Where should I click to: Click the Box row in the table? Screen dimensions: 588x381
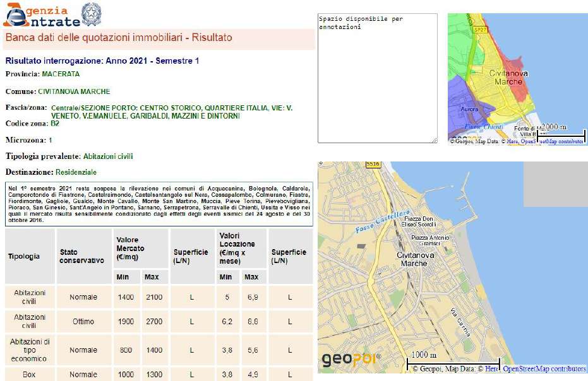coord(30,374)
